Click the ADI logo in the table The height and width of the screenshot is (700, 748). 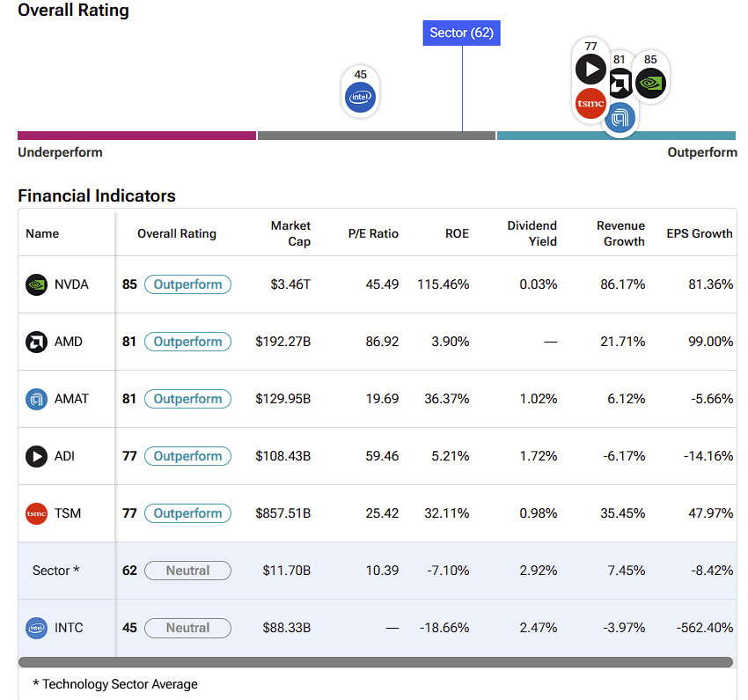36,457
